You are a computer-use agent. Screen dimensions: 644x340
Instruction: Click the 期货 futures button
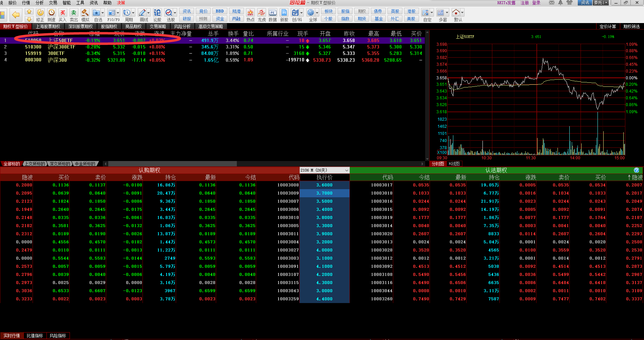point(362,19)
